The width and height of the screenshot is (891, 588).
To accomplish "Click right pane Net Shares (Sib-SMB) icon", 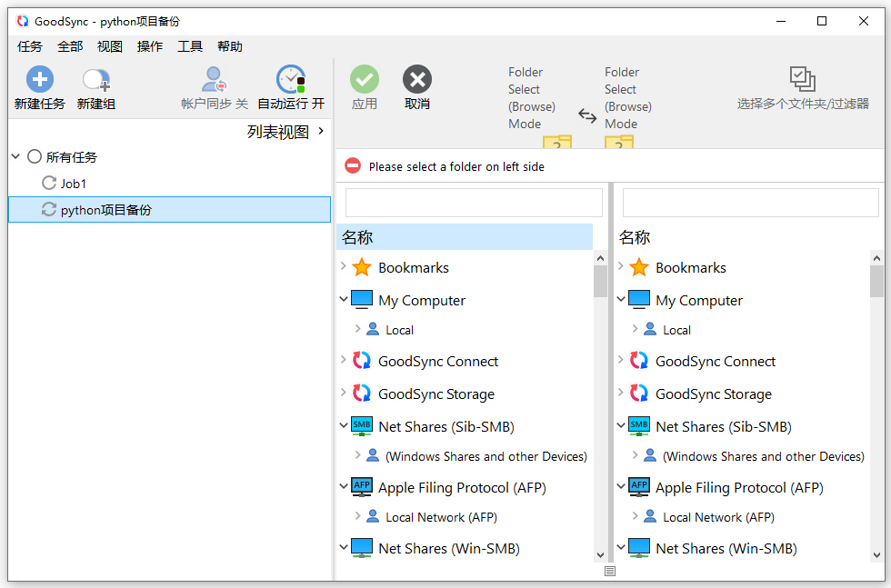I will 639,426.
